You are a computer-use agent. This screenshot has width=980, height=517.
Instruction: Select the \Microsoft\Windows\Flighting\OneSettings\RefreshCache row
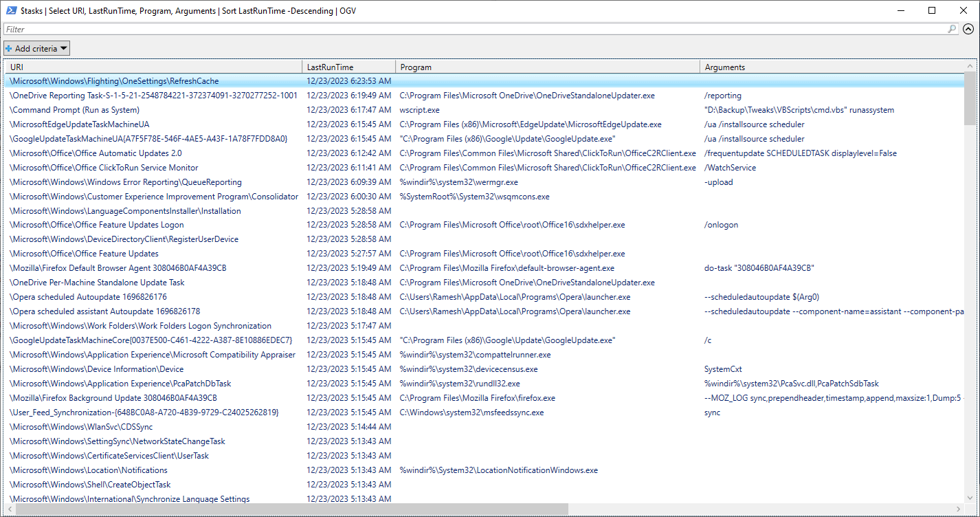tap(485, 81)
